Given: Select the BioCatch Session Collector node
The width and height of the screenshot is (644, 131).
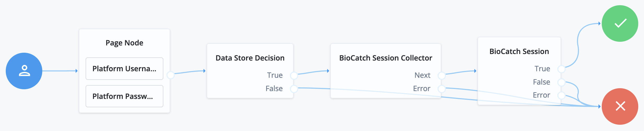Looking at the screenshot, I should (x=386, y=58).
